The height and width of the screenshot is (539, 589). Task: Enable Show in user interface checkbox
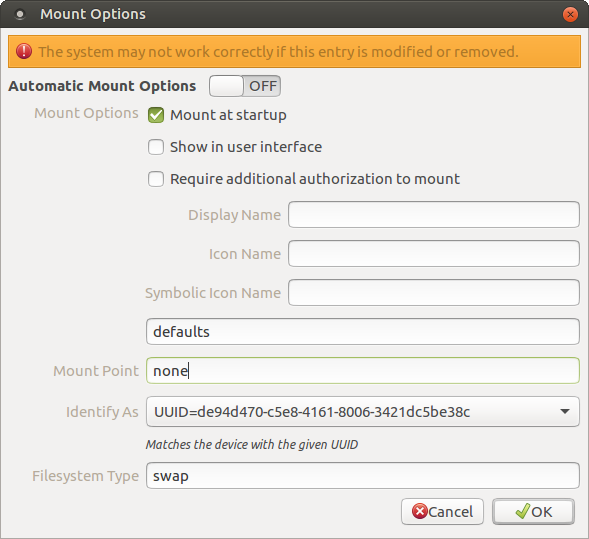coord(156,147)
